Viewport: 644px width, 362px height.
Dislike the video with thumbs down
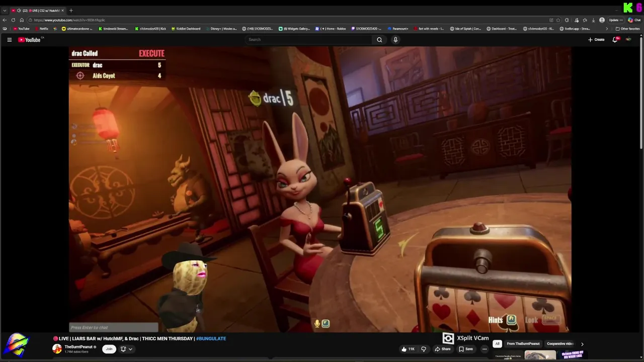click(424, 349)
